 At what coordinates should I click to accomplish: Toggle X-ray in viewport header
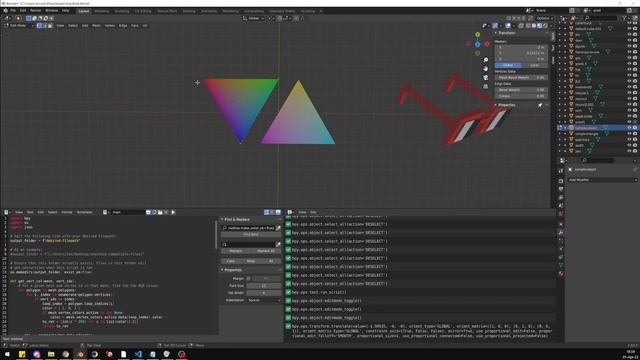click(521, 25)
